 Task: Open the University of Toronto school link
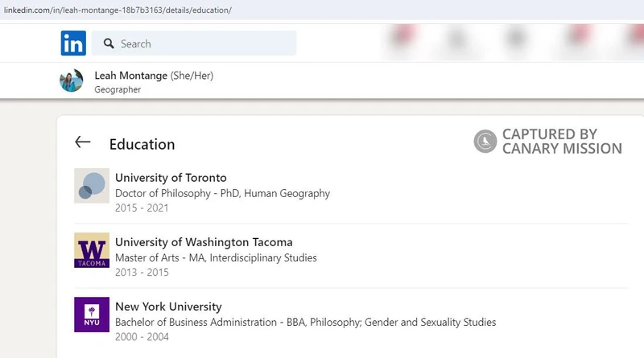point(171,178)
